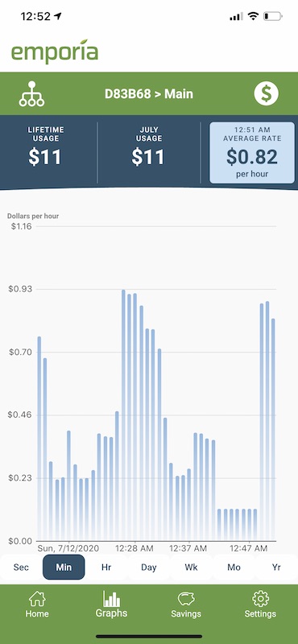Select the Yr time scale
The image size is (298, 644).
[x=276, y=568]
